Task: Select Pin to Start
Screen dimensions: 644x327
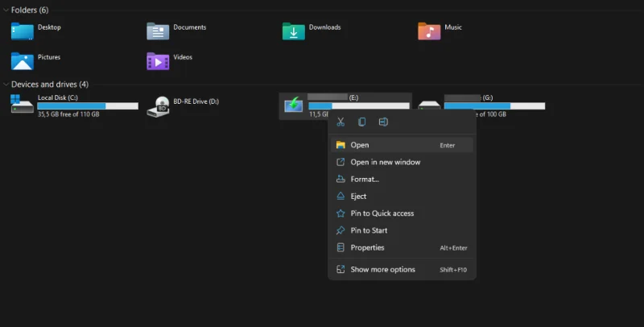Action: (x=402, y=230)
